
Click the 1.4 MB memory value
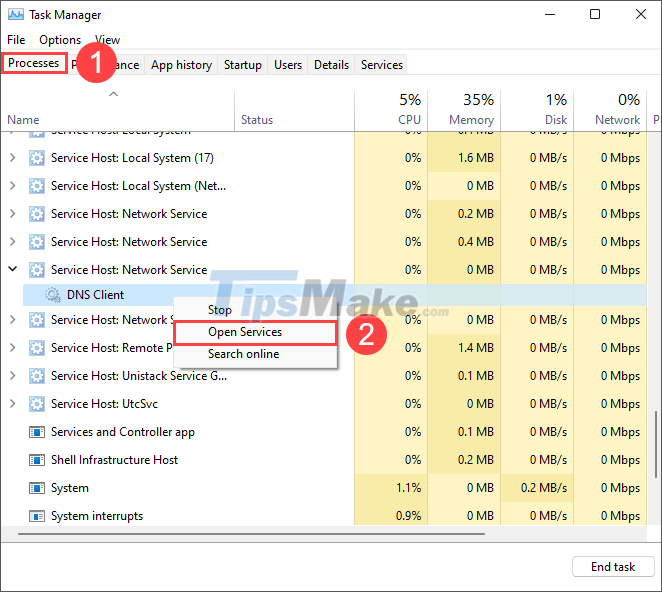tap(476, 348)
